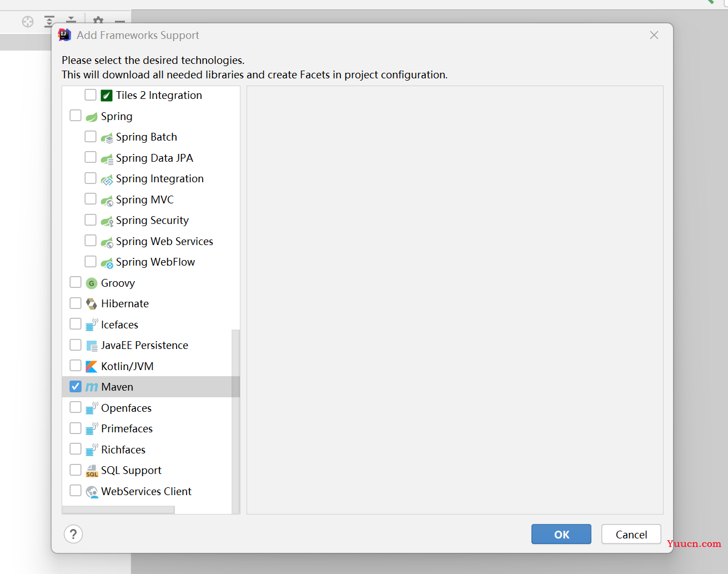Tick the Spring Batch checkbox
The image size is (728, 574).
click(x=91, y=137)
